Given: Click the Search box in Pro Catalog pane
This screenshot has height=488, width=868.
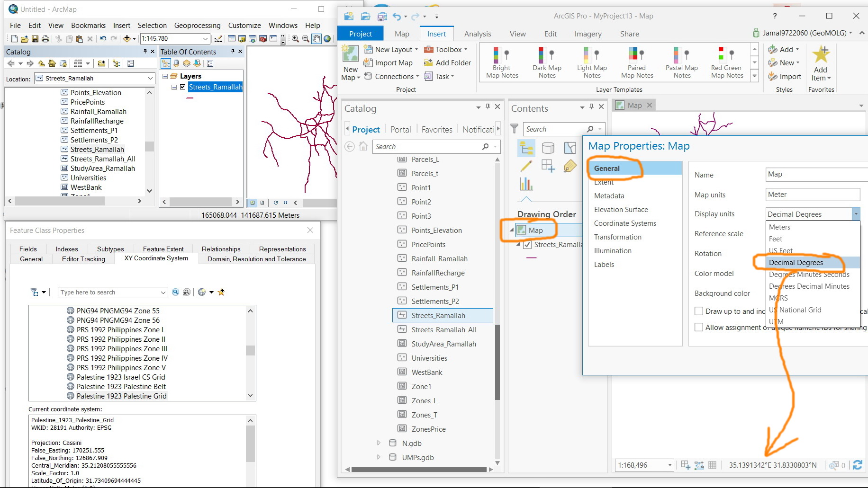Looking at the screenshot, I should pyautogui.click(x=436, y=147).
